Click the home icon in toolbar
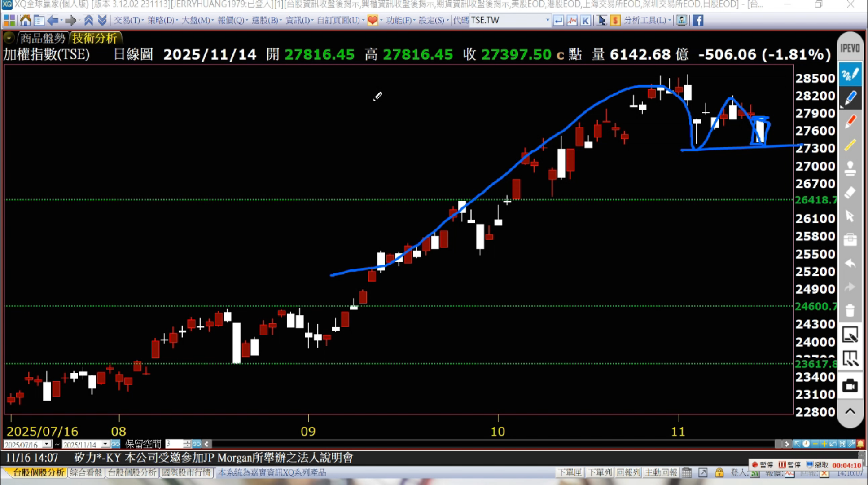The width and height of the screenshot is (868, 485). coord(26,20)
